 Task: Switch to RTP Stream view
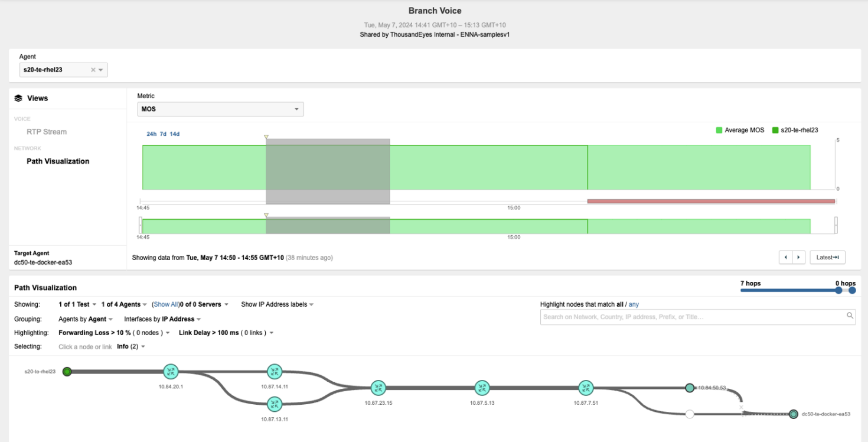click(x=47, y=132)
